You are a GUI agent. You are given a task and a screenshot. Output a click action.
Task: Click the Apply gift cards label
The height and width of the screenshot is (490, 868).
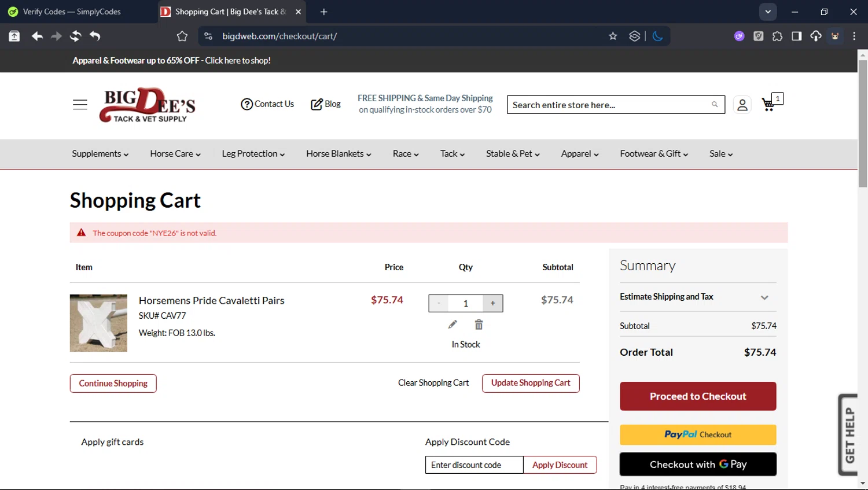click(112, 442)
